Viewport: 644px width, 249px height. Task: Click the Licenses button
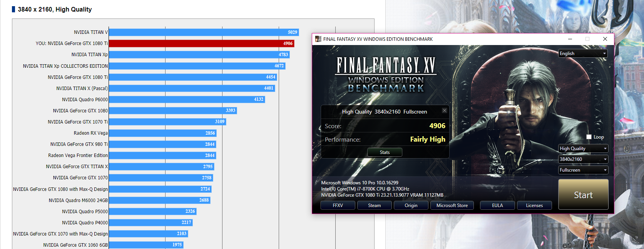(535, 206)
